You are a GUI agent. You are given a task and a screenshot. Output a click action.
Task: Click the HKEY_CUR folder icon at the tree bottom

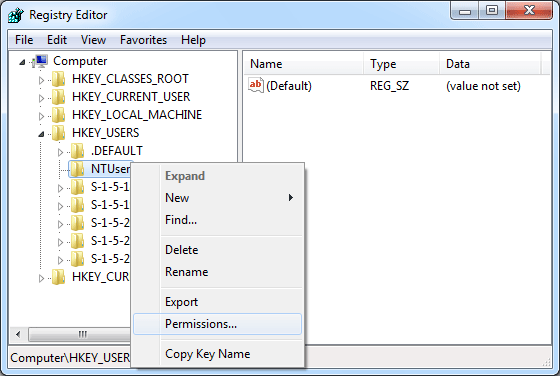coord(58,277)
